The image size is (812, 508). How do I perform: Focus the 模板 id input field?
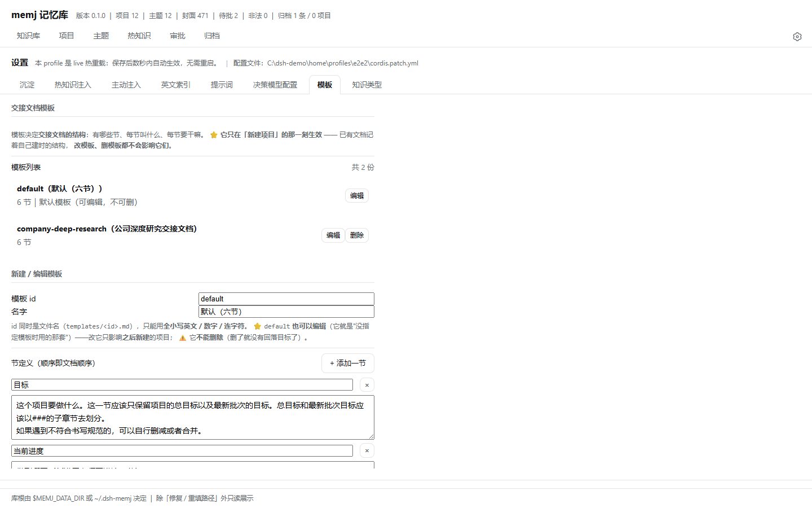286,299
